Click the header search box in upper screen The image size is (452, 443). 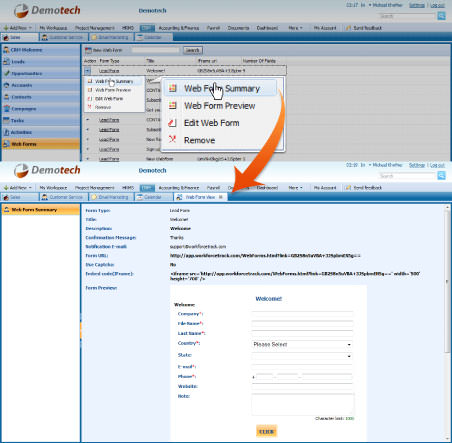pyautogui.click(x=407, y=16)
